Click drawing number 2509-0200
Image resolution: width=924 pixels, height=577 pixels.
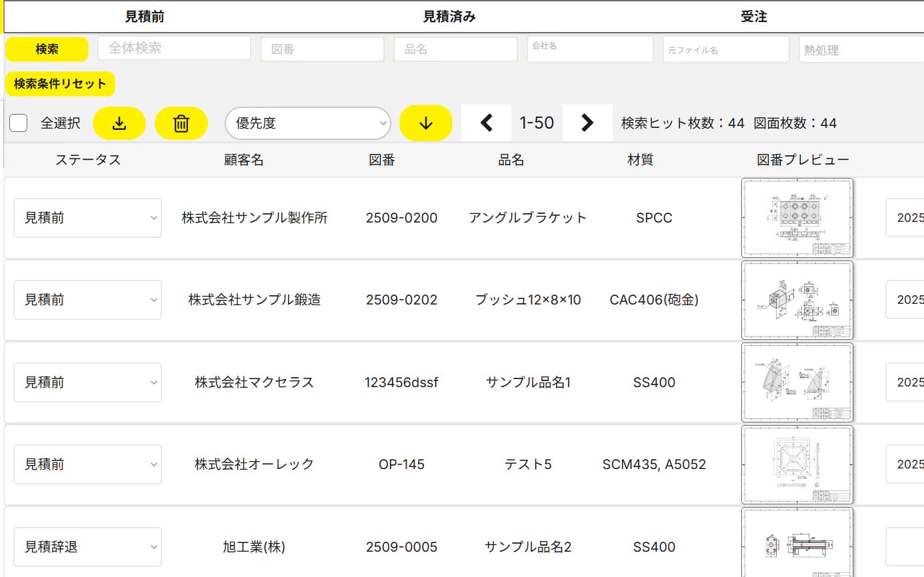pos(401,218)
